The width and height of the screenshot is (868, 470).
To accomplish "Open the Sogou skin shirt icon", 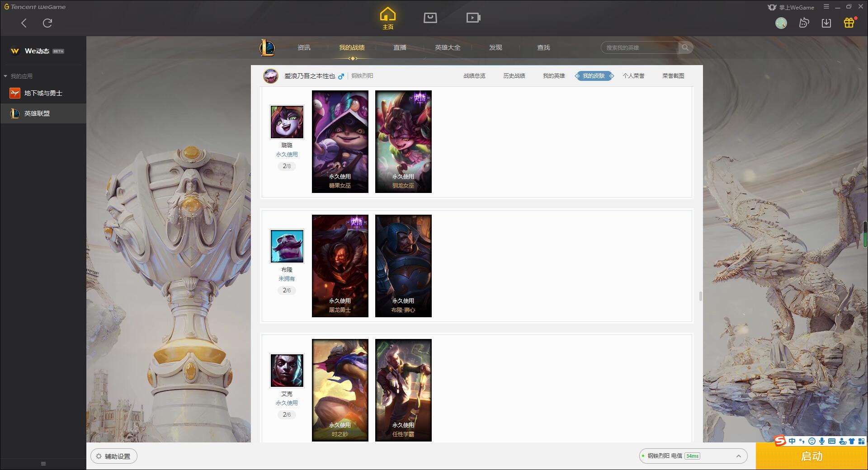I will tap(852, 441).
